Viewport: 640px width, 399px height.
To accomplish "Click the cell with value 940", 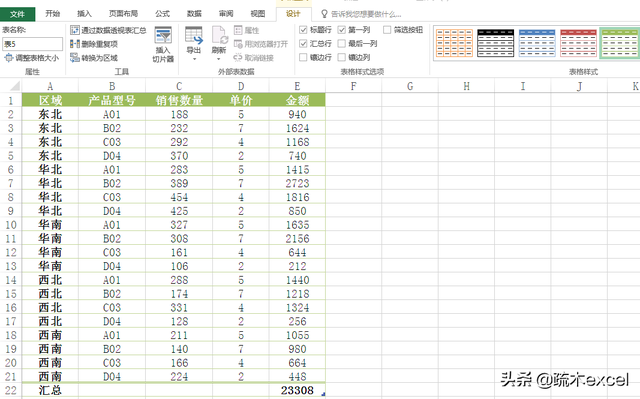I will [297, 114].
